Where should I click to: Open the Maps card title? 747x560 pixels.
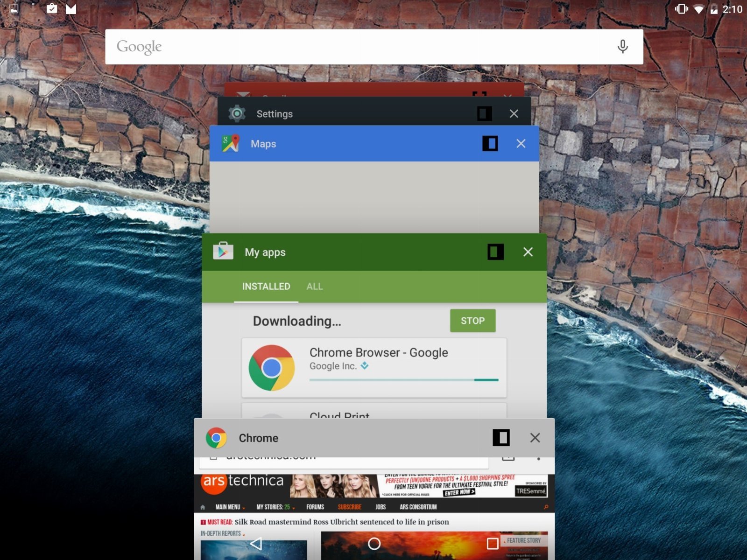coord(263,144)
